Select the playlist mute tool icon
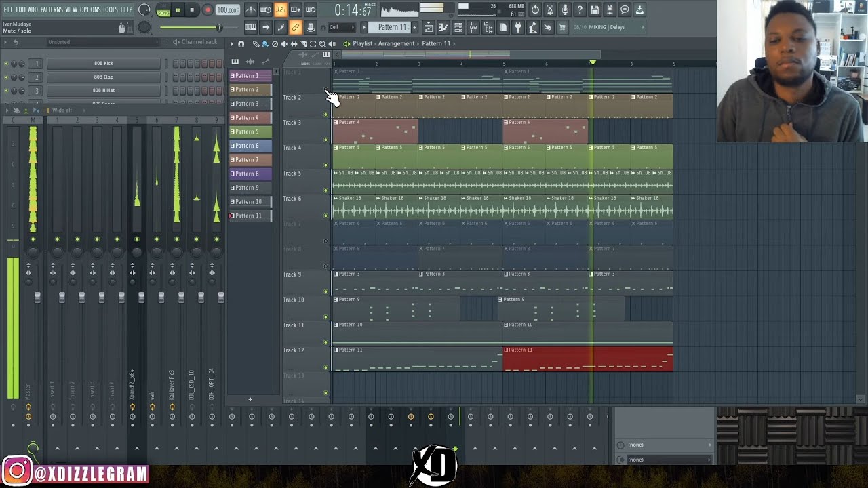This screenshot has width=868, height=488. [x=284, y=43]
